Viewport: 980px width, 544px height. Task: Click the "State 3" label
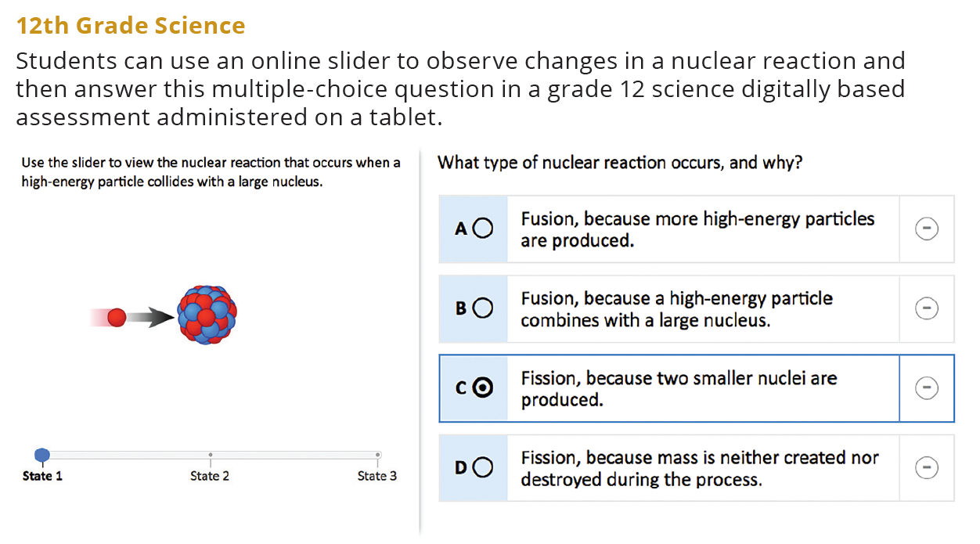[377, 476]
